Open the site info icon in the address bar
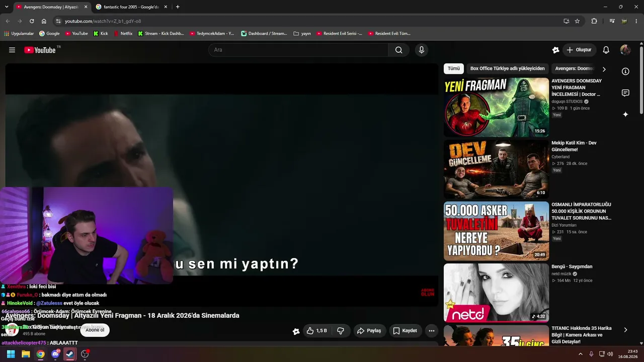644x362 pixels. 58,21
